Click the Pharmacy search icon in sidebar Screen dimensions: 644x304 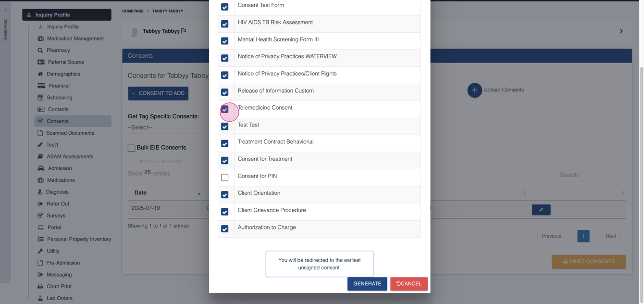[40, 51]
